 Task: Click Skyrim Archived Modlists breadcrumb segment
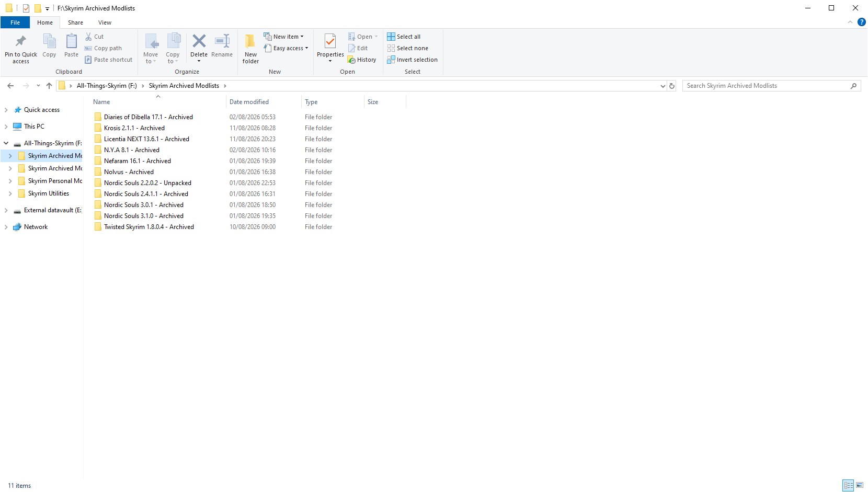pyautogui.click(x=184, y=86)
